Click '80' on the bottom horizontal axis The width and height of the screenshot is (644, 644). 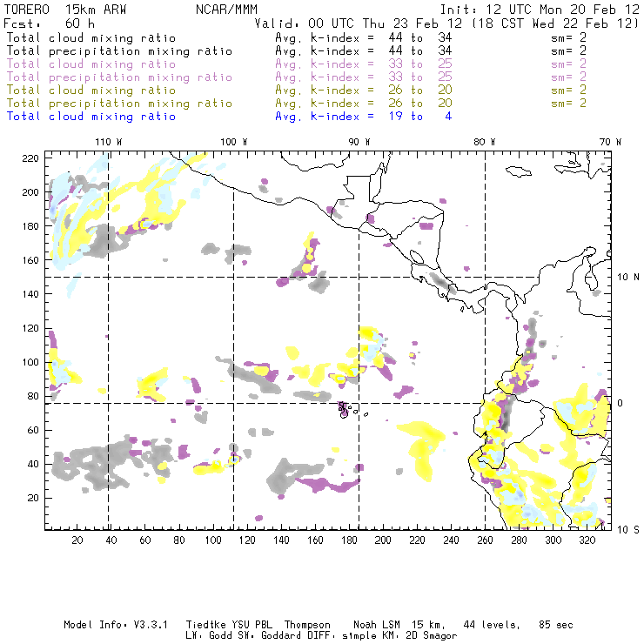coord(179,540)
